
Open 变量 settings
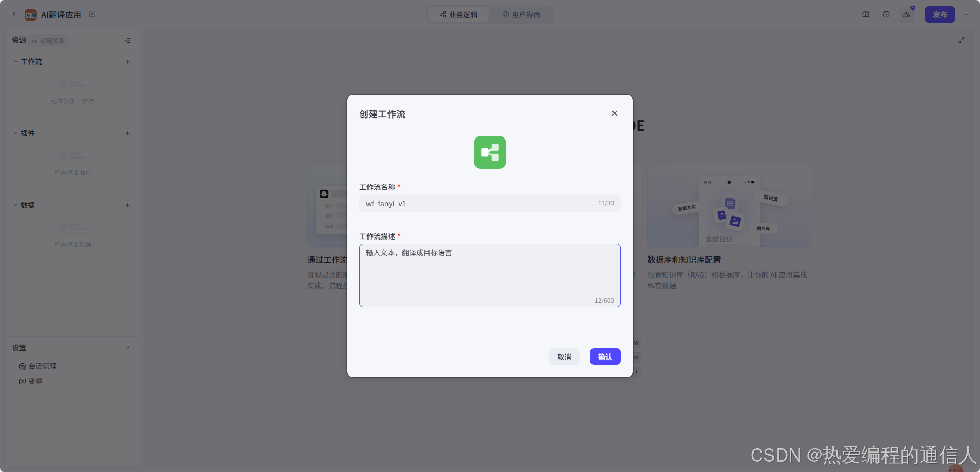pyautogui.click(x=31, y=381)
